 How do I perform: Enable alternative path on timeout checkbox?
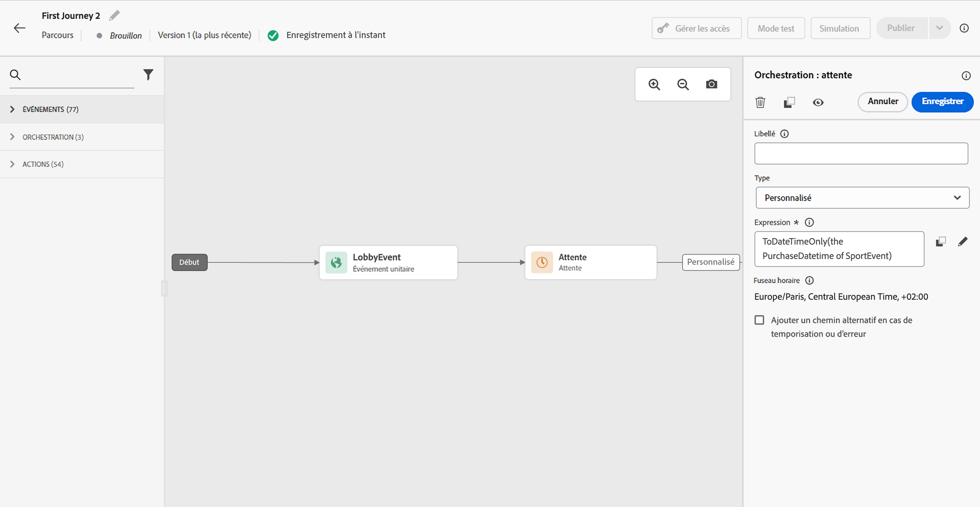[759, 320]
